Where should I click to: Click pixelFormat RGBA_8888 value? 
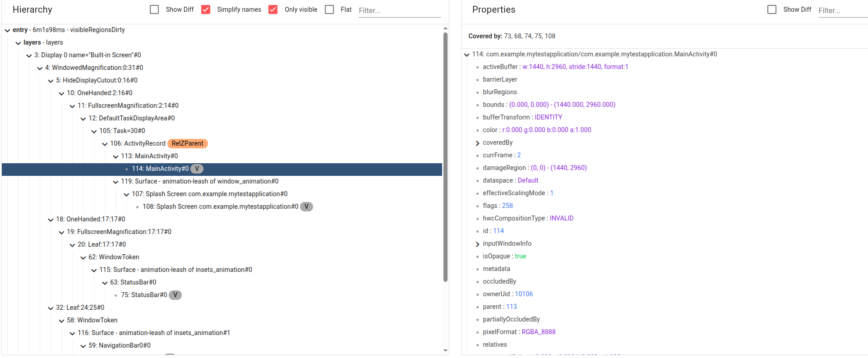pyautogui.click(x=538, y=332)
